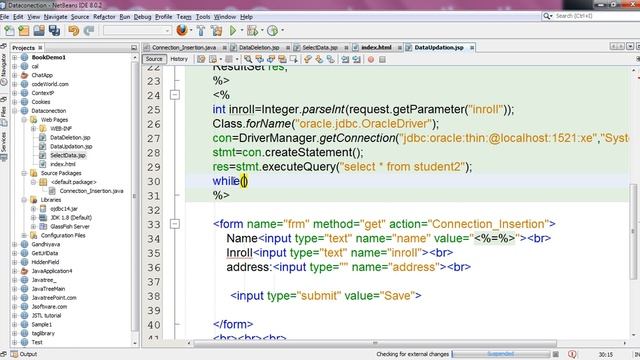The width and height of the screenshot is (640, 360).
Task: Click the Profile Project icon
Action: [272, 31]
